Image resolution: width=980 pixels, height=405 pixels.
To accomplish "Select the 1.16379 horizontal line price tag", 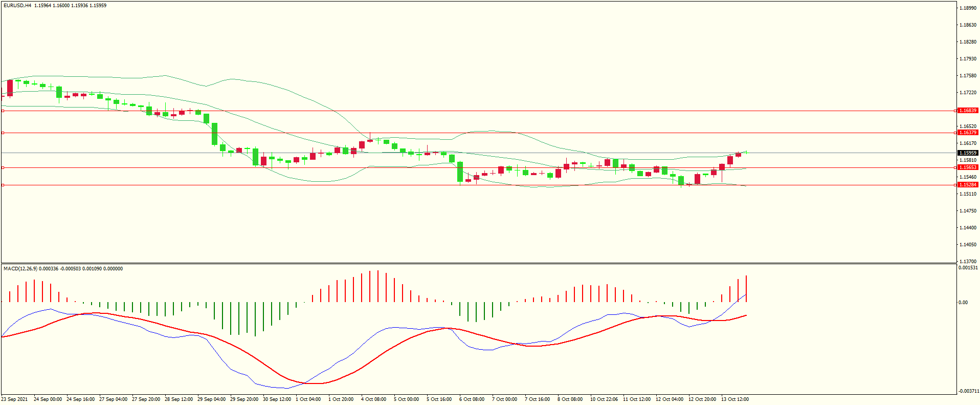I will (x=967, y=133).
